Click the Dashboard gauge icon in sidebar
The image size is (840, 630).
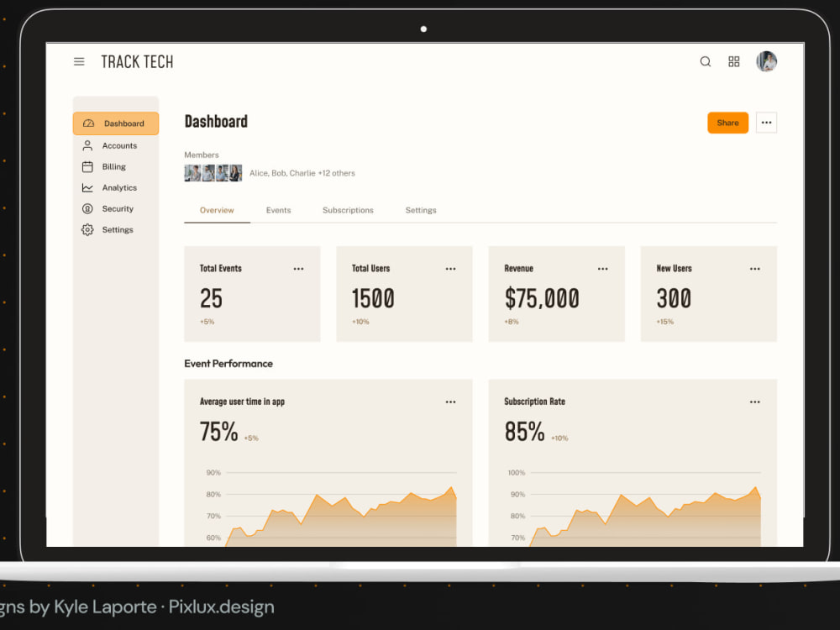tap(88, 123)
